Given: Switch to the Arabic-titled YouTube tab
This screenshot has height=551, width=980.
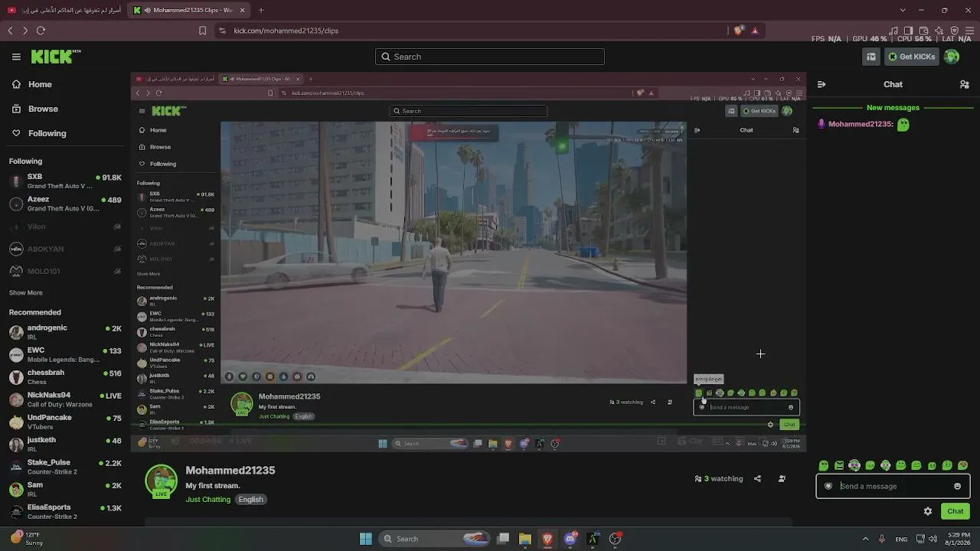Looking at the screenshot, I should [65, 10].
